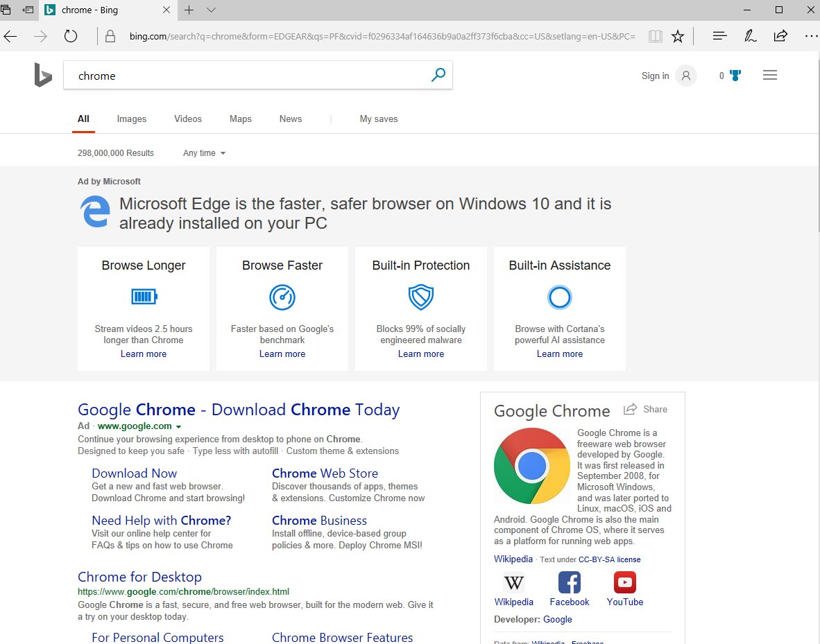Switch to the News tab

tap(290, 119)
